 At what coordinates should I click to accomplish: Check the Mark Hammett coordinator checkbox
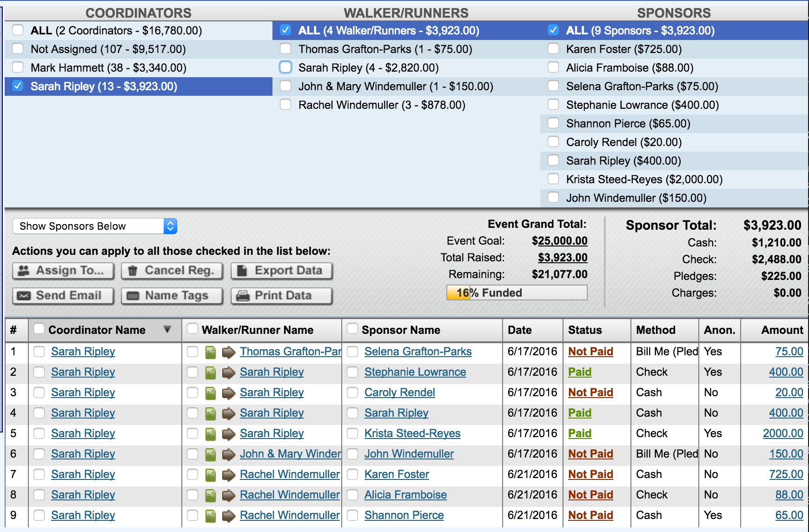[18, 67]
